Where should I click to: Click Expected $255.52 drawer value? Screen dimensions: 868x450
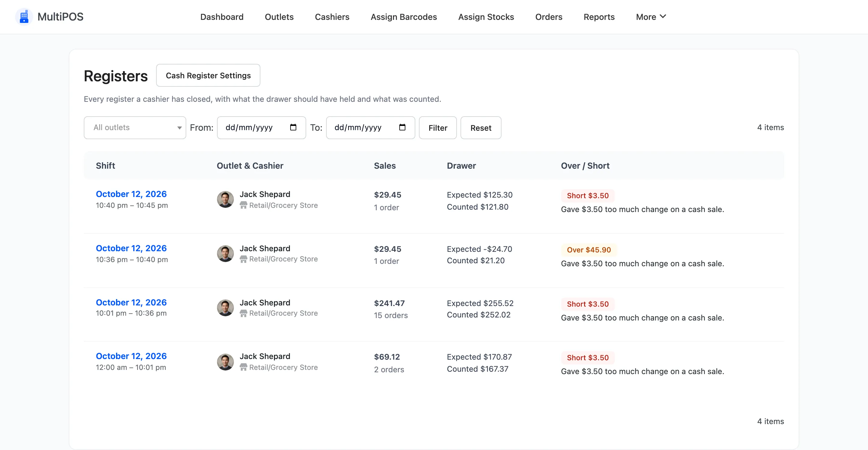[480, 303]
